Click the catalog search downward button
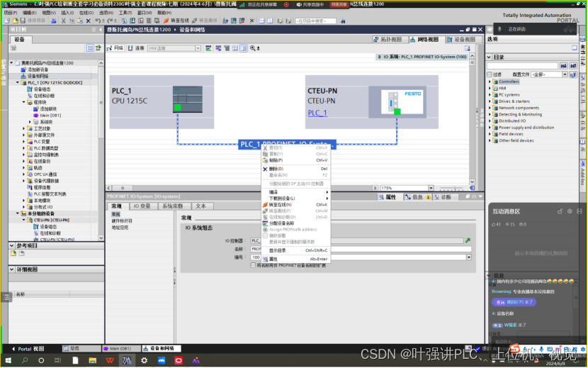The height and width of the screenshot is (368, 588). click(x=564, y=66)
